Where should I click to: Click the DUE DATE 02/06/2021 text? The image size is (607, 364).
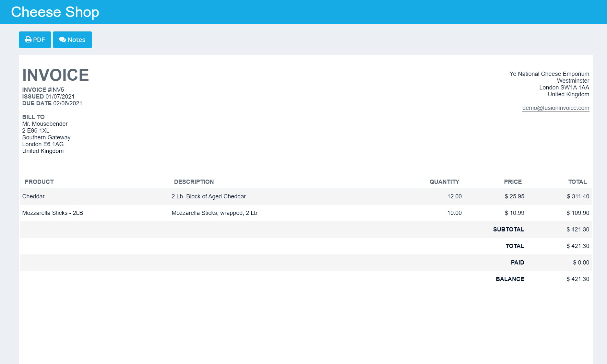coord(52,103)
